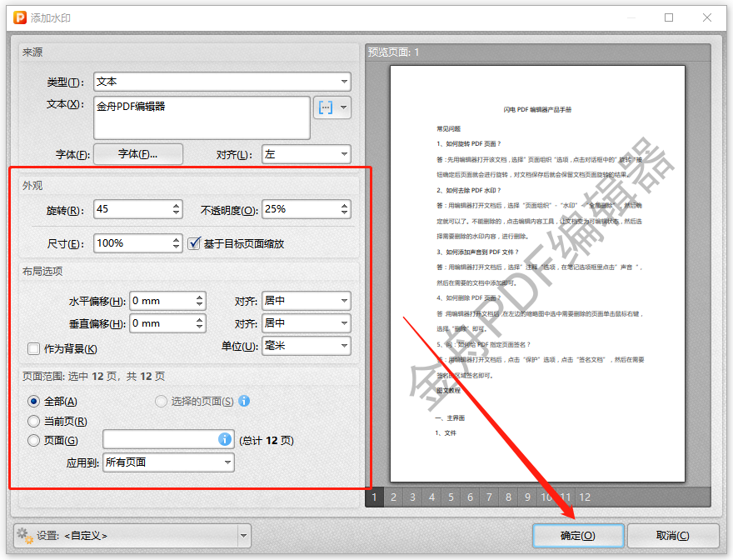The height and width of the screenshot is (560, 733).
Task: Select 页面(G) radio button
Action: pos(33,440)
